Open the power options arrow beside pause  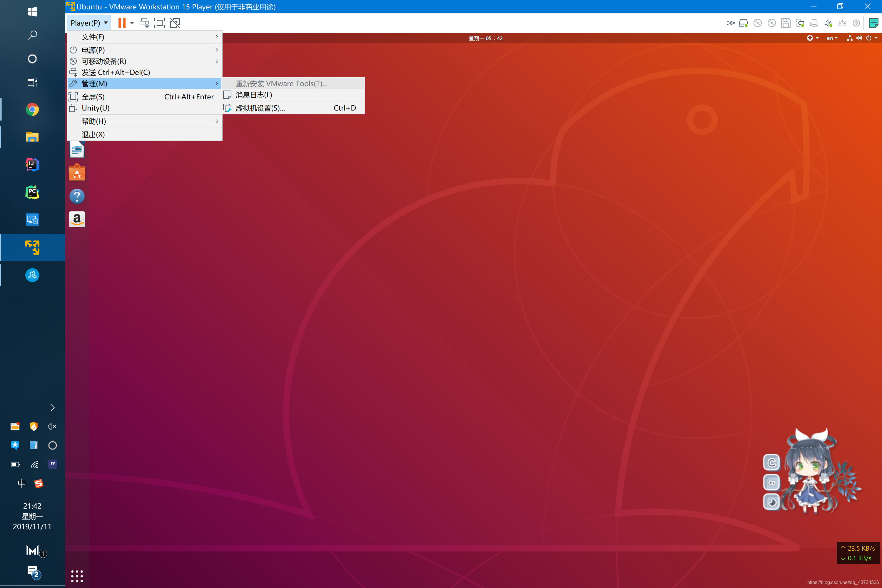coord(132,23)
